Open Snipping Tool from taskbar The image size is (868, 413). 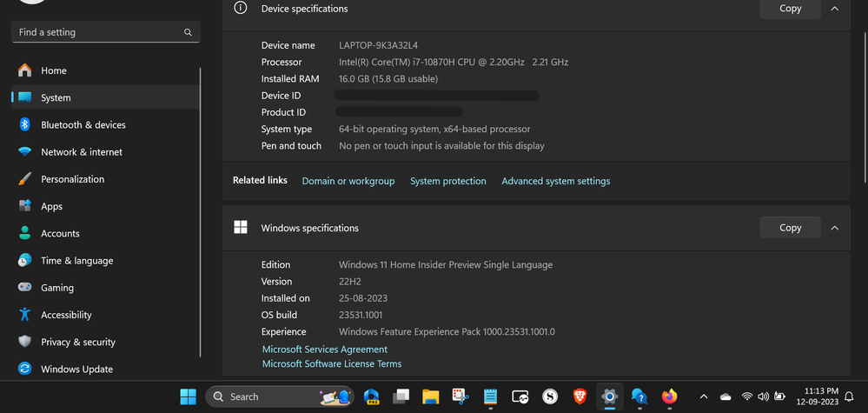click(x=461, y=396)
